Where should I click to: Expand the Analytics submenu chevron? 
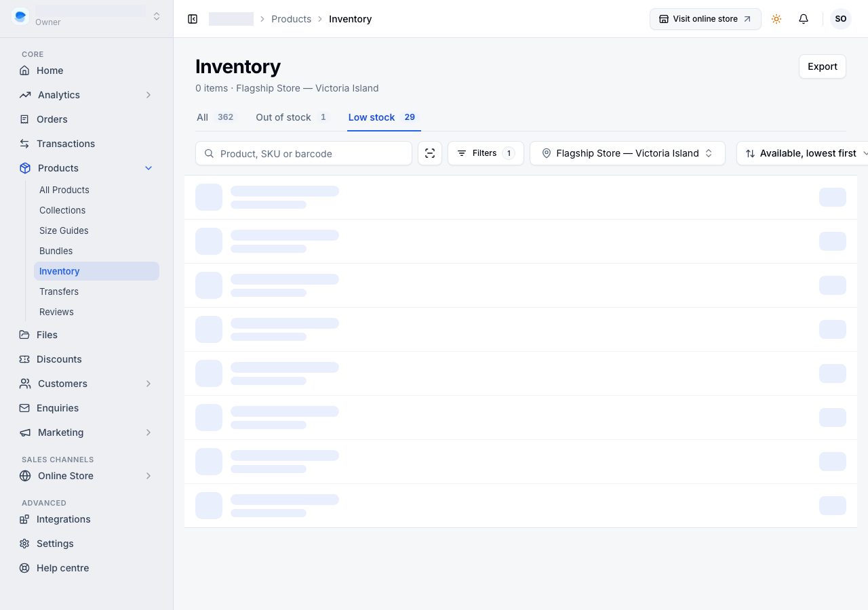[x=149, y=95]
